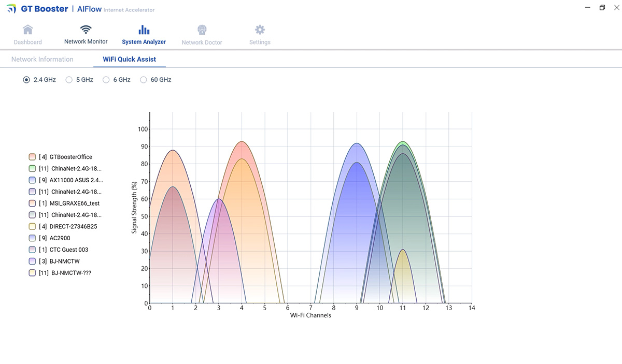
Task: Select the WiFi Quick Assist tab
Action: pyautogui.click(x=129, y=59)
